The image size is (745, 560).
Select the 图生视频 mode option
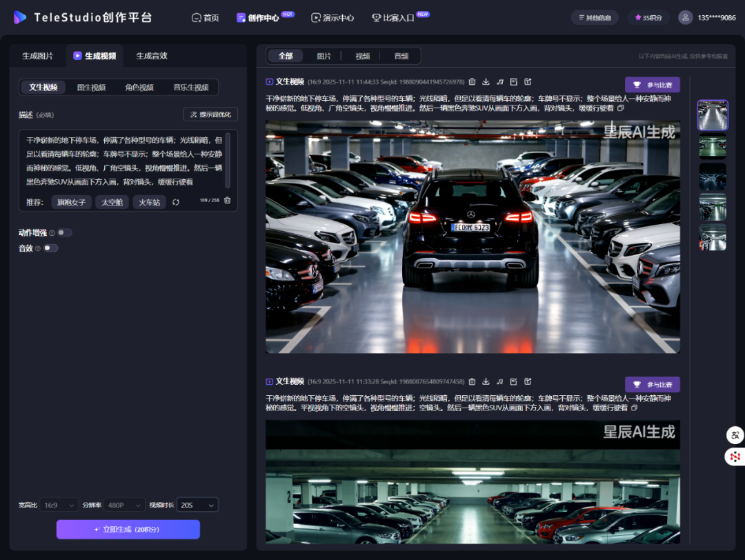[x=91, y=88]
